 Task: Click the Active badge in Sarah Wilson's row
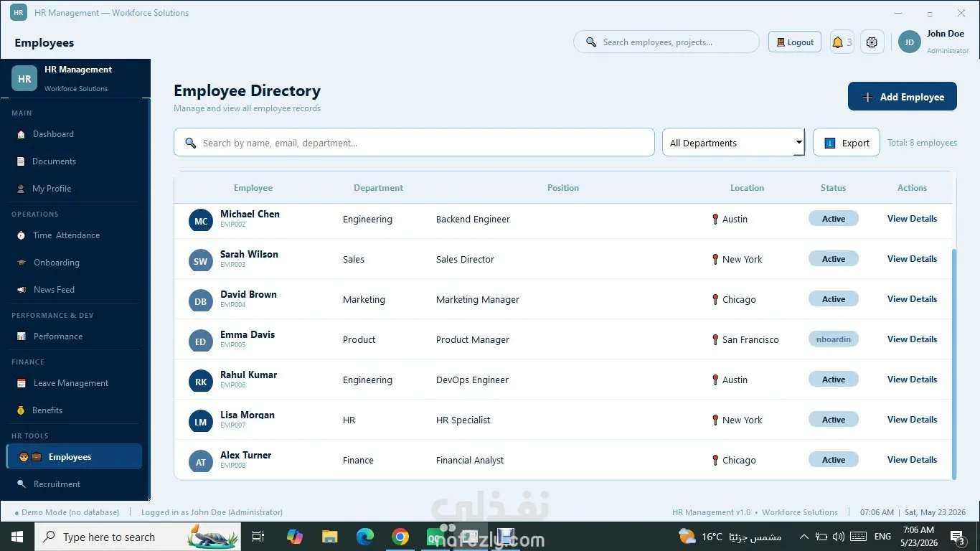(834, 259)
